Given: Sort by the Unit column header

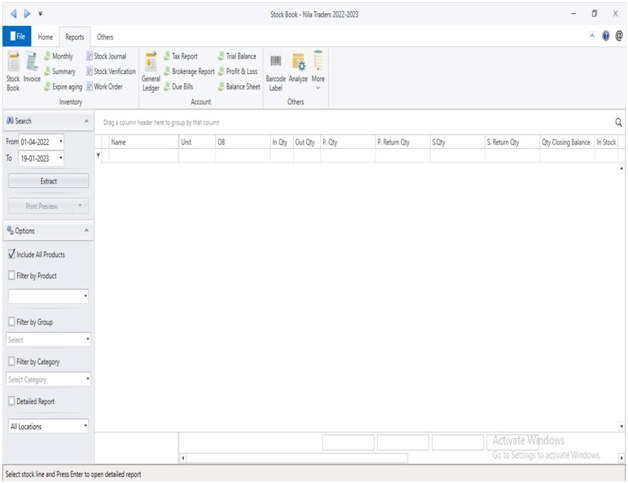Looking at the screenshot, I should 197,142.
